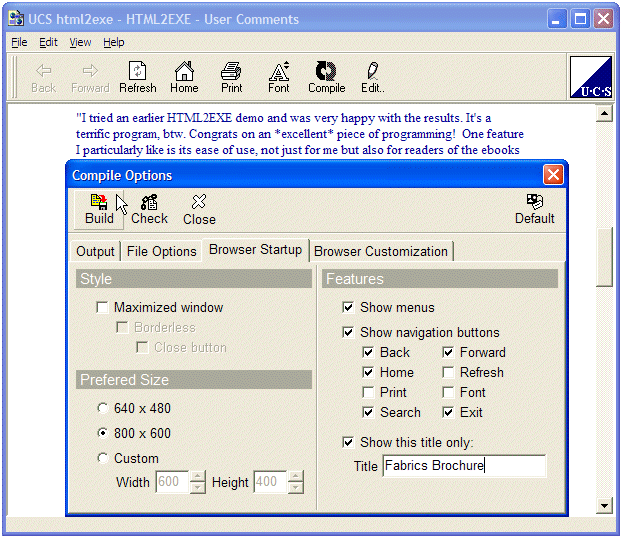622x538 pixels.
Task: Uncheck the Home navigation button checkbox
Action: [x=368, y=372]
